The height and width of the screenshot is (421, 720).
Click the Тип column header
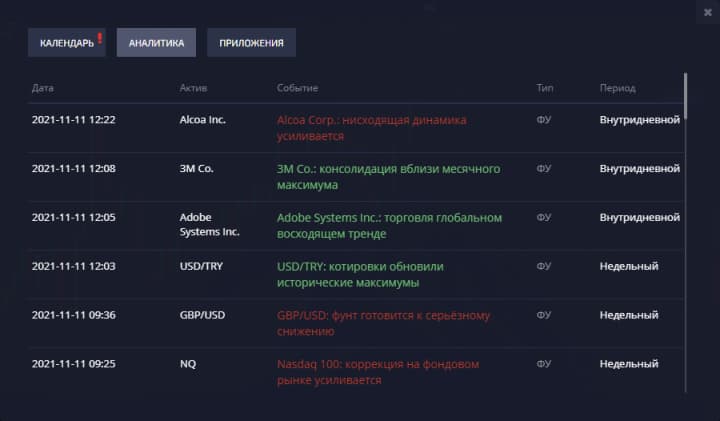click(545, 88)
